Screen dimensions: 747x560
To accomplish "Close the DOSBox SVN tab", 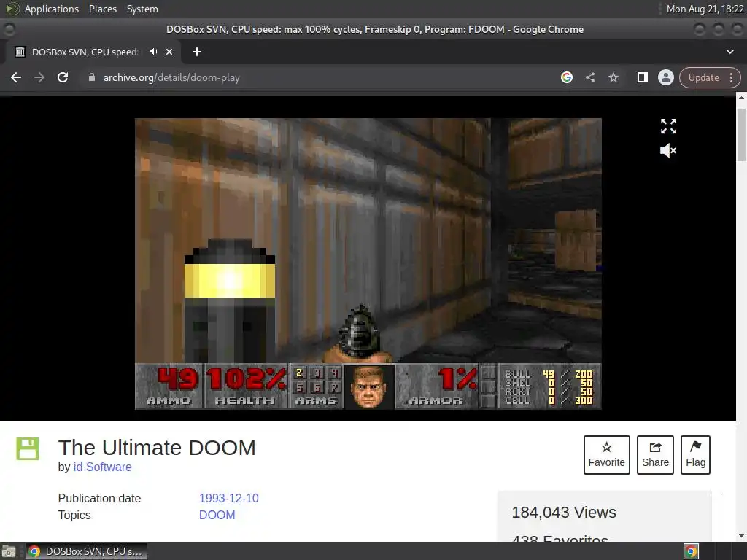I will (x=169, y=52).
